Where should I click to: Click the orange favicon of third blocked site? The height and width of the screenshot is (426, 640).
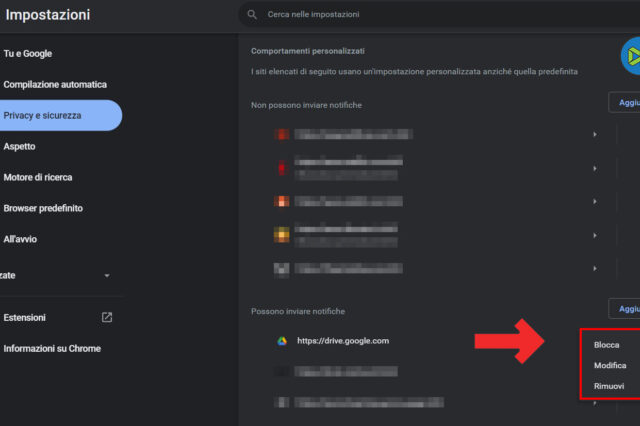click(282, 201)
